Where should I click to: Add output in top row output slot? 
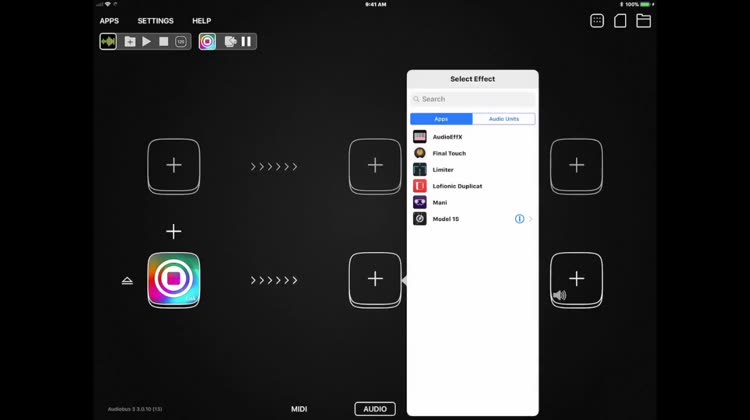click(x=576, y=166)
